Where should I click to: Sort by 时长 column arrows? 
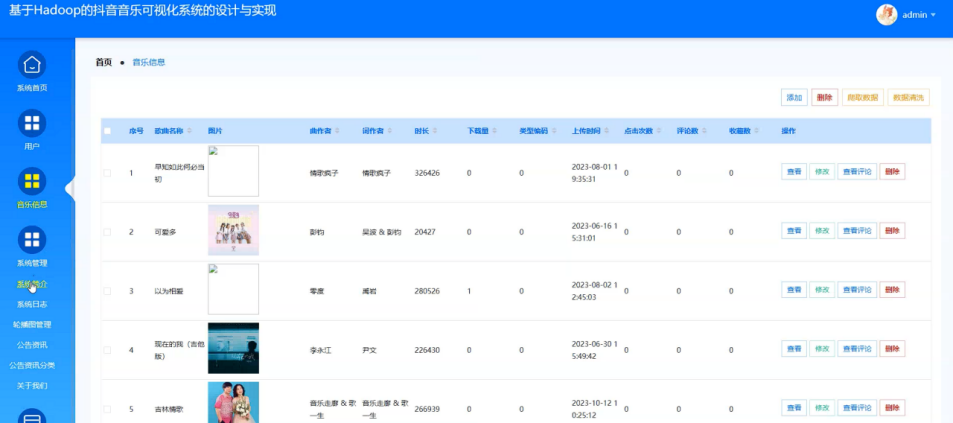click(435, 131)
